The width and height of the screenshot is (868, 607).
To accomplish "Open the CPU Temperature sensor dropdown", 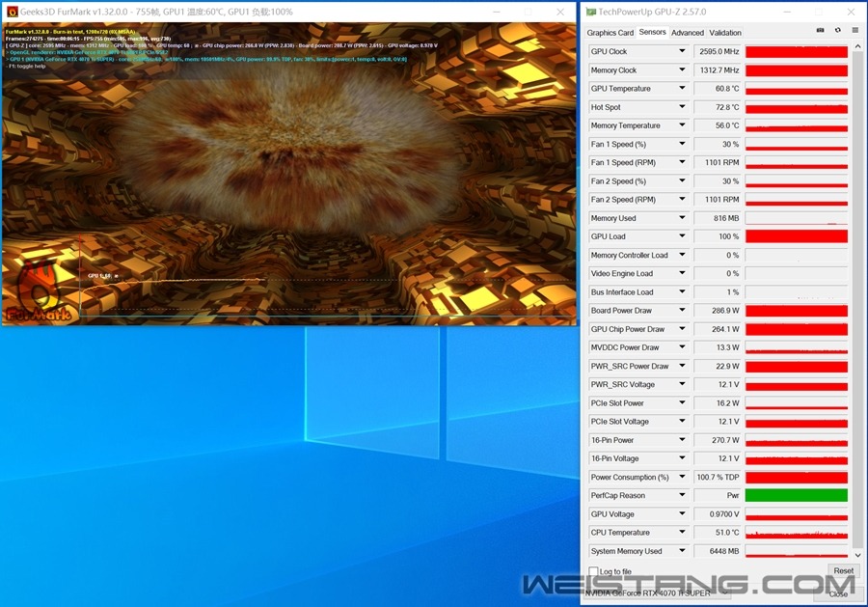I will pyautogui.click(x=682, y=533).
